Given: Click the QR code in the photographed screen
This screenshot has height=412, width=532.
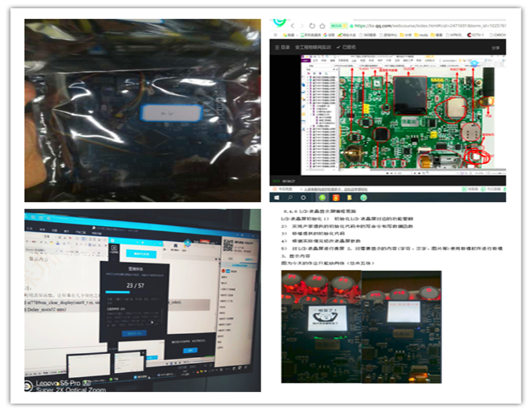Looking at the screenshot, I should [x=227, y=245].
